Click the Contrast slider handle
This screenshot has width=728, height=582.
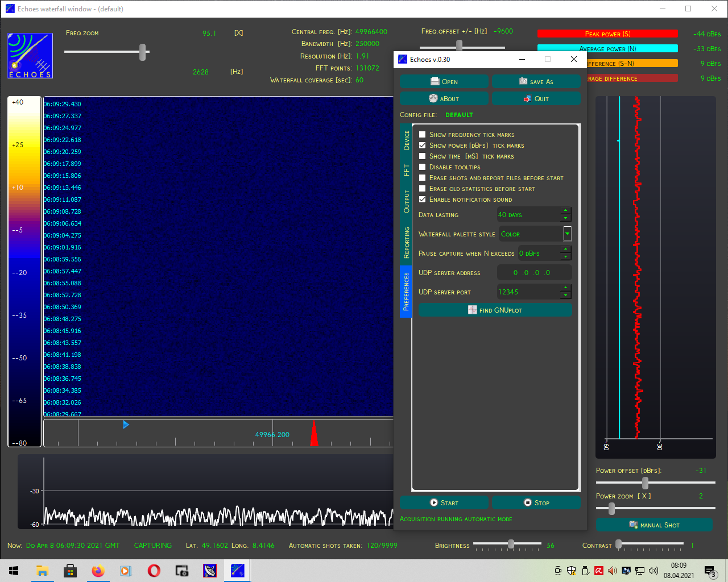[618, 544]
